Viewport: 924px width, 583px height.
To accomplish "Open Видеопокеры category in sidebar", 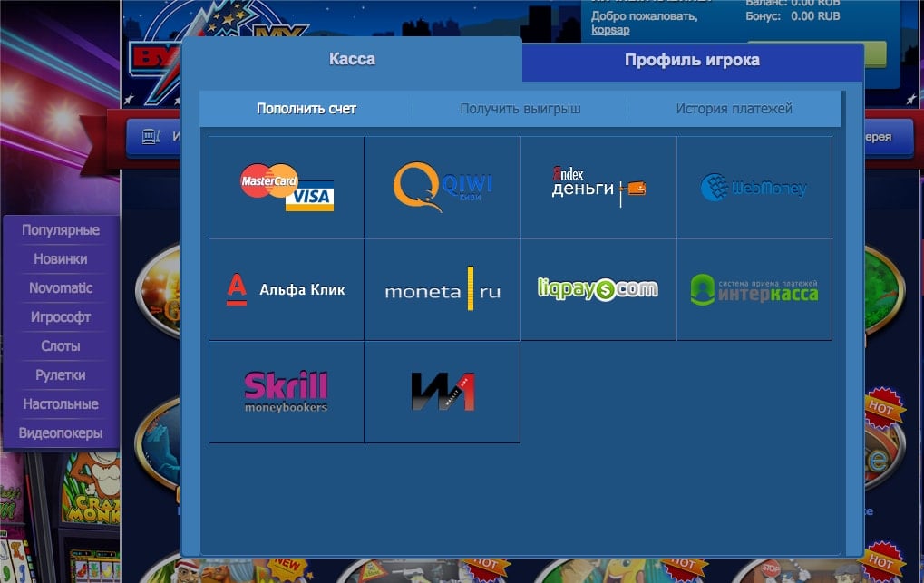I will click(x=61, y=433).
